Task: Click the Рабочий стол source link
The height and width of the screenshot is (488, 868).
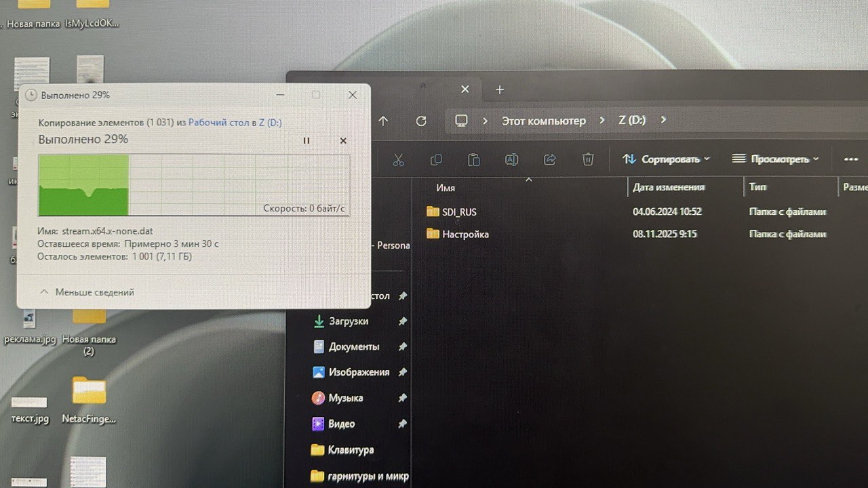Action: [x=218, y=123]
